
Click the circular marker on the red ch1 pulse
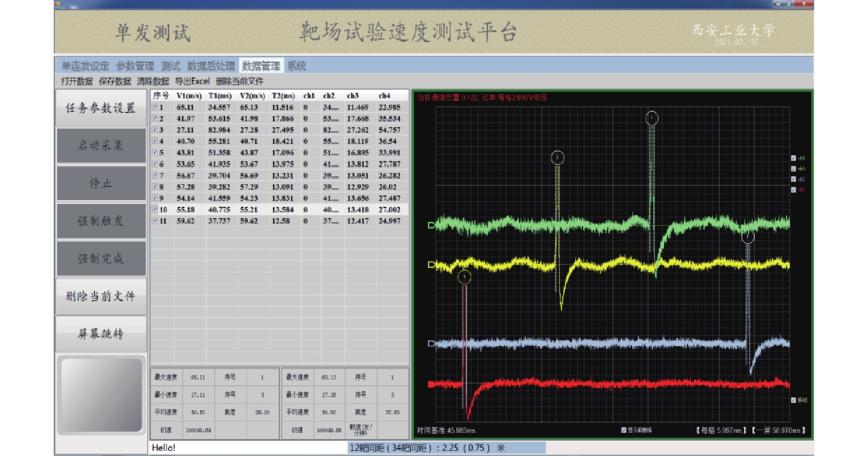[x=465, y=277]
